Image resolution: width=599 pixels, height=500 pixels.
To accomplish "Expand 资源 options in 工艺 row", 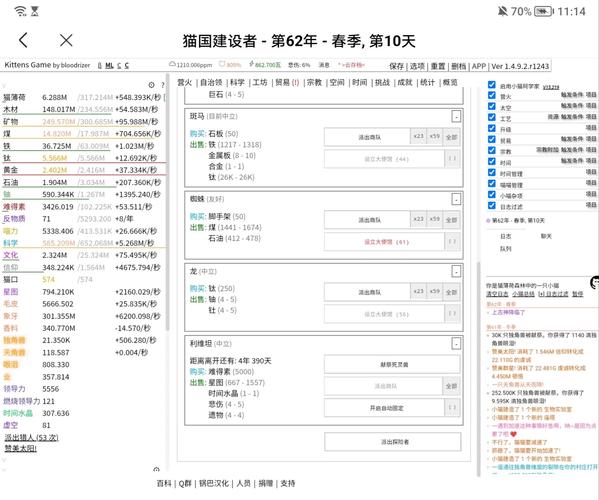I will (553, 116).
